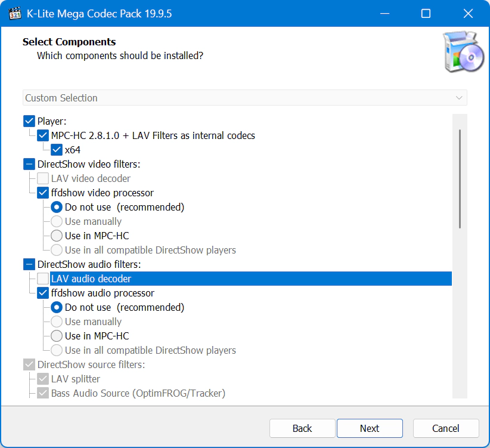Toggle the LAV splitter checkbox
The width and height of the screenshot is (490, 448).
(x=43, y=379)
